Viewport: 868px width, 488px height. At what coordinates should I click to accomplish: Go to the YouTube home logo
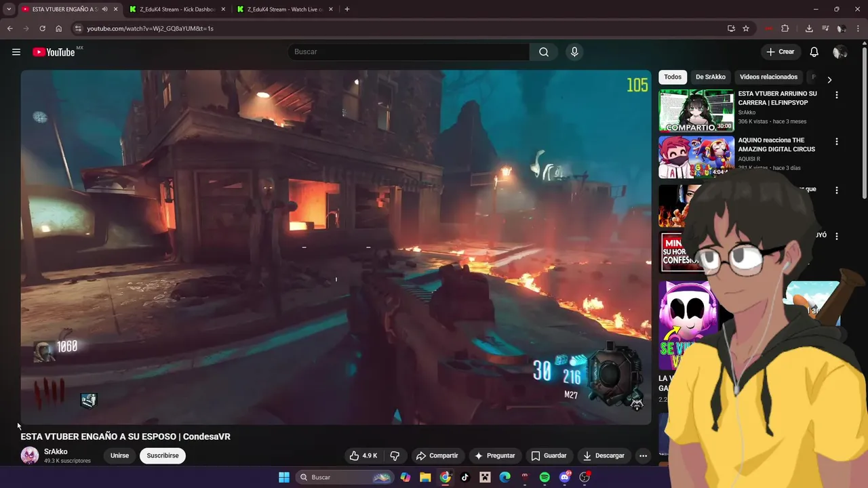click(x=54, y=52)
